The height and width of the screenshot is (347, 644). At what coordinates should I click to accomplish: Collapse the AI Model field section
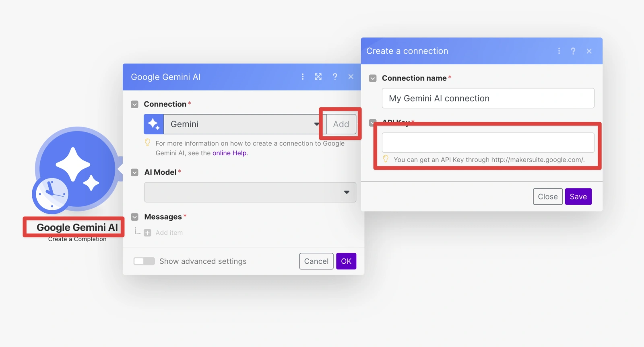pos(135,172)
